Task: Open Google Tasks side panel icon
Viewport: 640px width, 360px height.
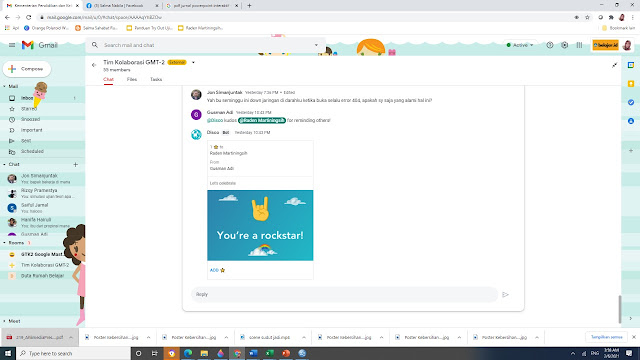Action: coord(631,102)
